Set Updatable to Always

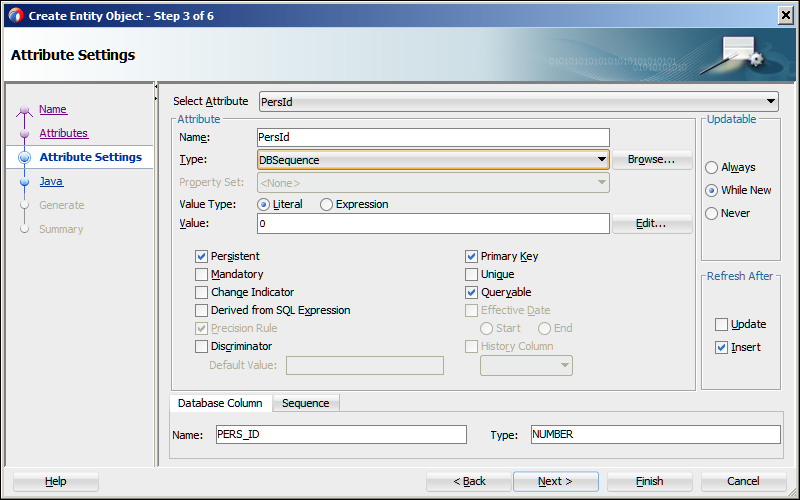(x=711, y=167)
